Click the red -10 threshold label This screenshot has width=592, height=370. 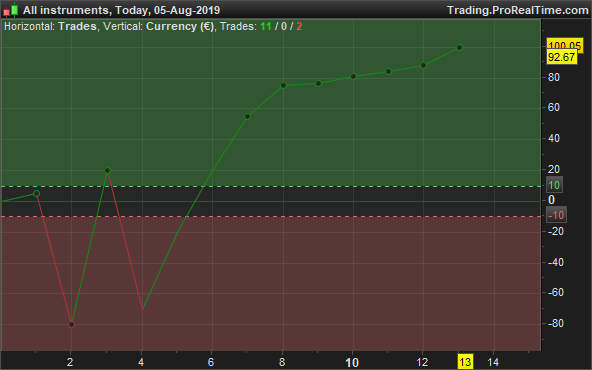556,215
